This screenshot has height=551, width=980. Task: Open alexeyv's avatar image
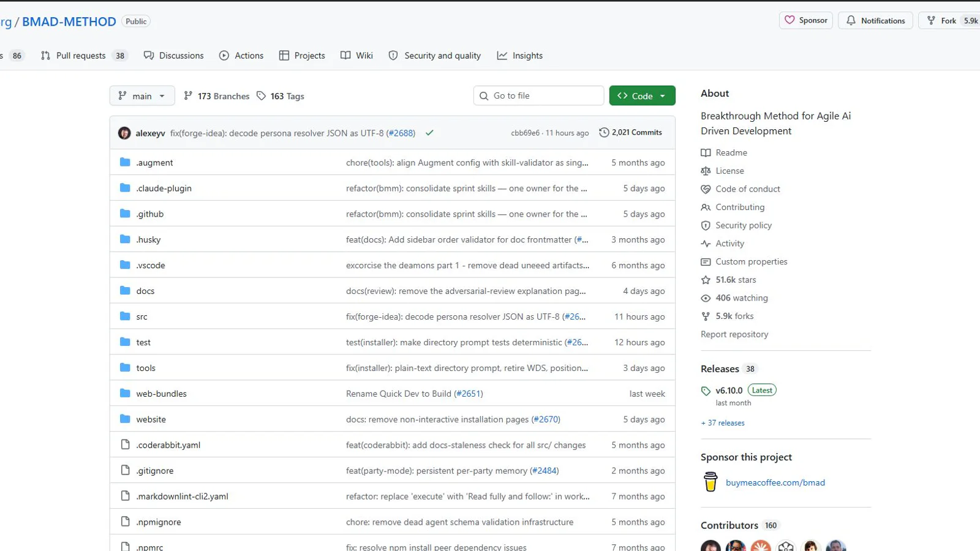[124, 133]
